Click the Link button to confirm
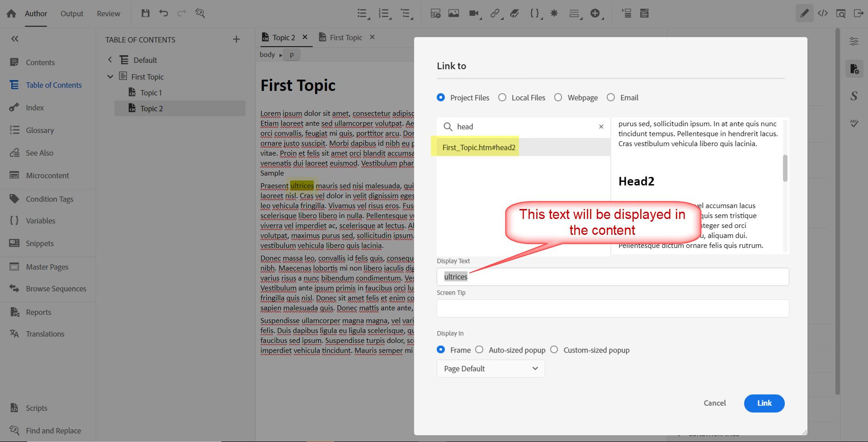 764,403
